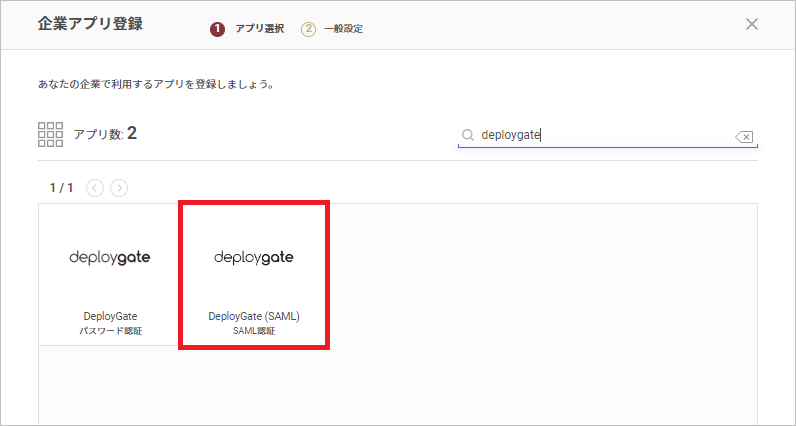Screen dimensions: 796x426
Task: Go to next page arrow
Action: 119,188
